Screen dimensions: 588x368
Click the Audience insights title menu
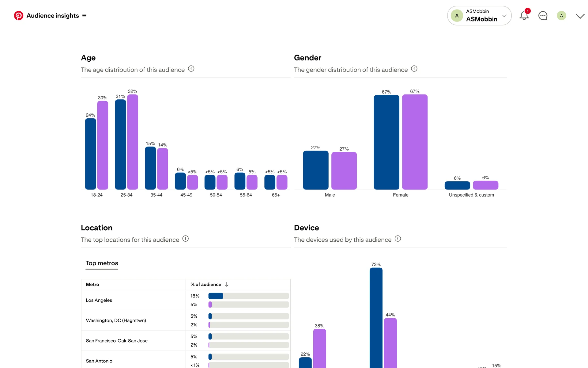coord(53,16)
